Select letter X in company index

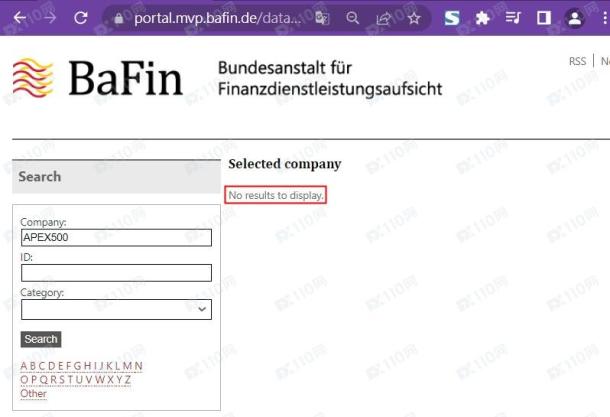110,379
